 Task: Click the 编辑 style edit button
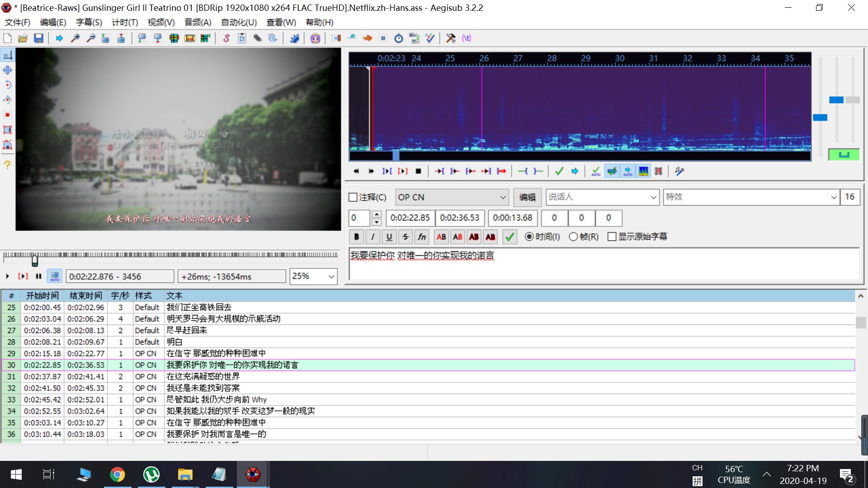pyautogui.click(x=527, y=197)
